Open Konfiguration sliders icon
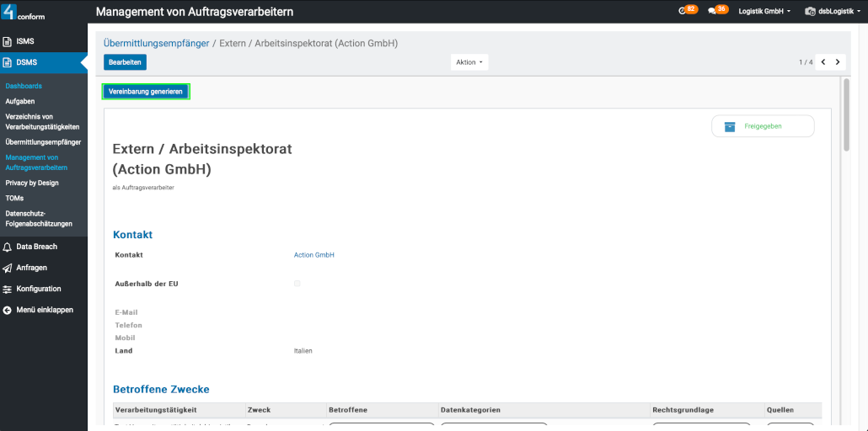This screenshot has width=868, height=431. point(8,289)
